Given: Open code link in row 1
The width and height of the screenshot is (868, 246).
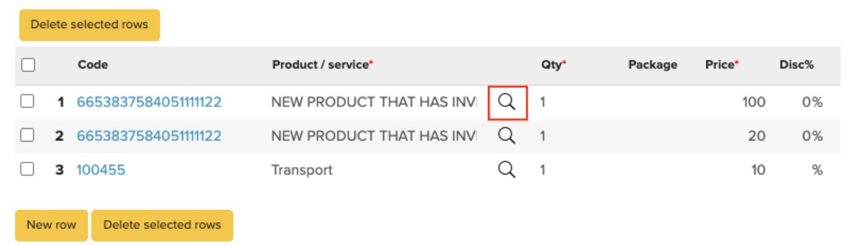Looking at the screenshot, I should 148,103.
